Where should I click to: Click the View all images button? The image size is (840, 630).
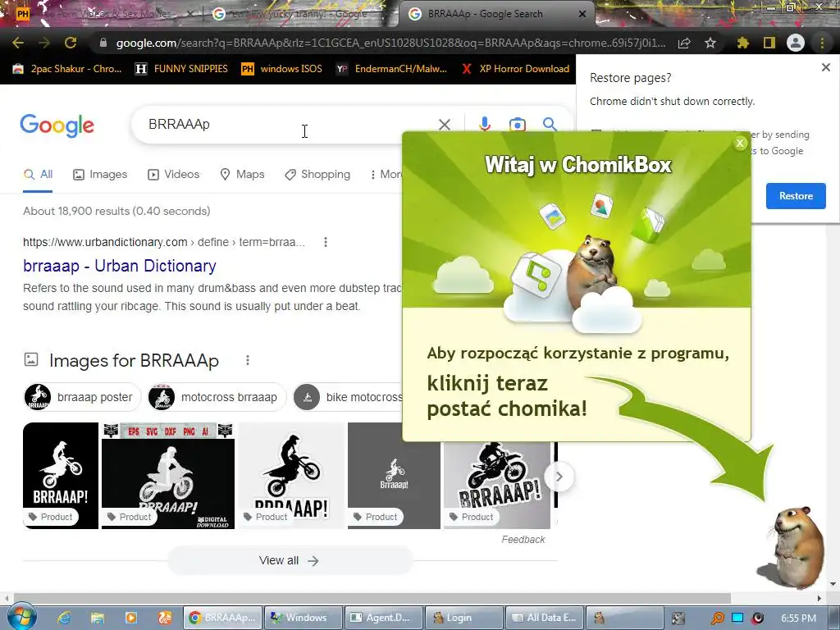(290, 560)
